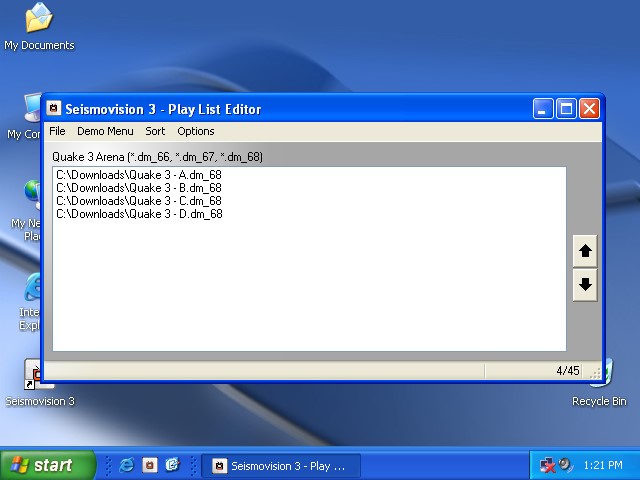The width and height of the screenshot is (640, 480).
Task: Click the move up arrow button
Action: (x=585, y=251)
